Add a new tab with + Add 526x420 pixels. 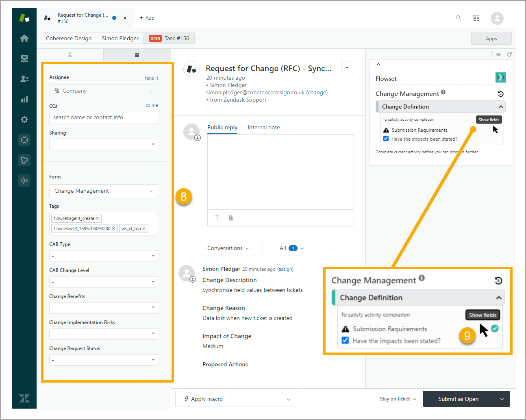click(x=147, y=18)
